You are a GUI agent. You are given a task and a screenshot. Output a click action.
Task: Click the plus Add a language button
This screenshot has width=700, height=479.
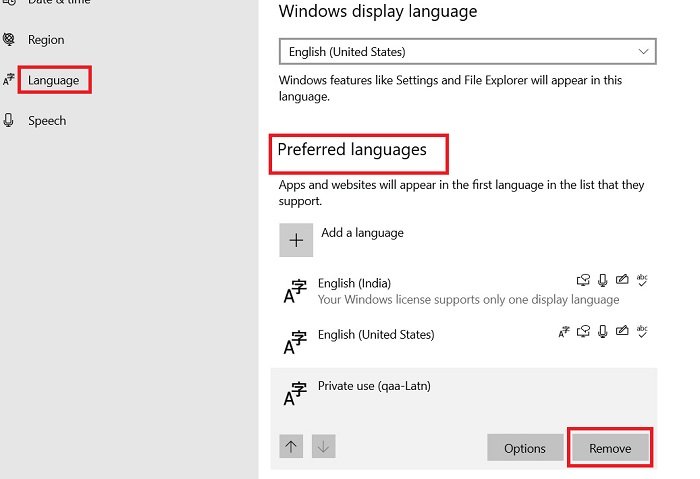tap(296, 240)
